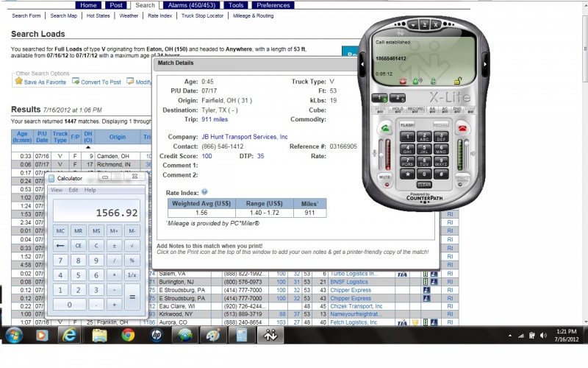Click the Calculator equals button
Screen dimensions: 588x368
click(x=132, y=297)
